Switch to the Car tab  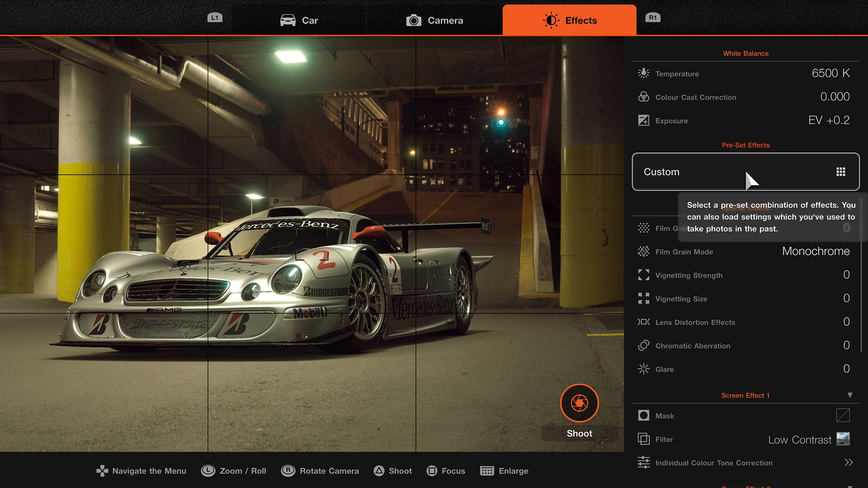click(x=302, y=20)
